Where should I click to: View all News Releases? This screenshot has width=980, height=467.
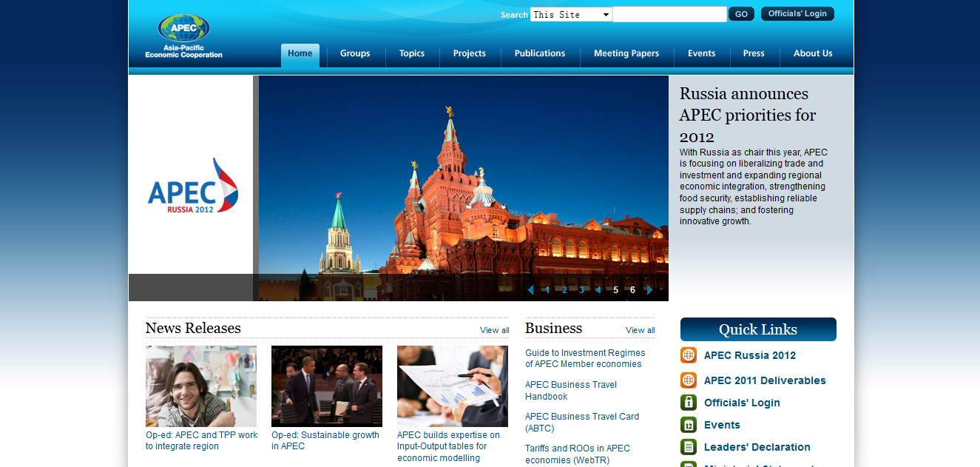494,330
